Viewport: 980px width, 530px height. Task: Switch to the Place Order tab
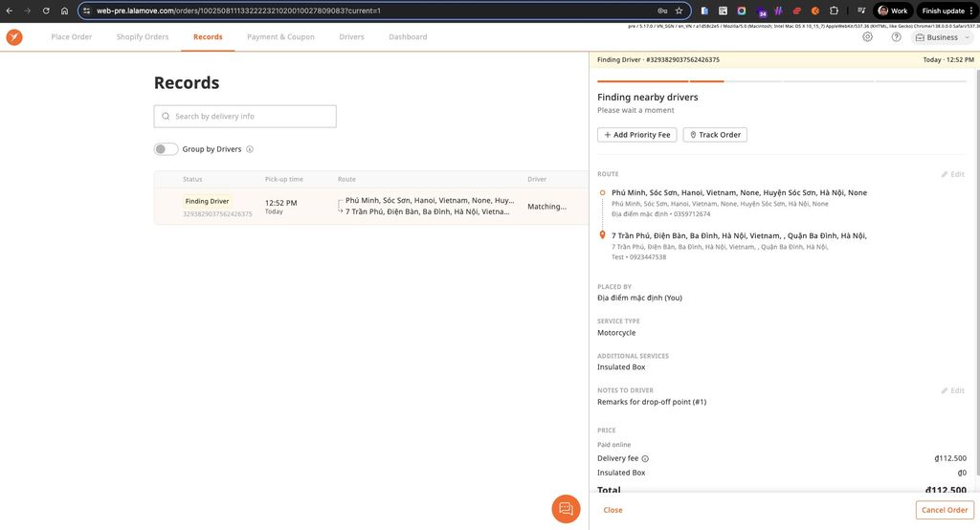click(x=72, y=37)
